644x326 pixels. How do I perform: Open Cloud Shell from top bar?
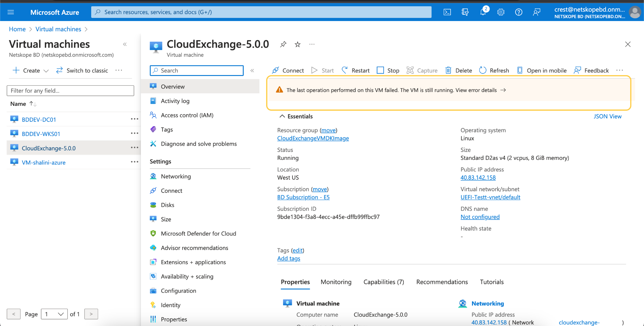click(447, 12)
